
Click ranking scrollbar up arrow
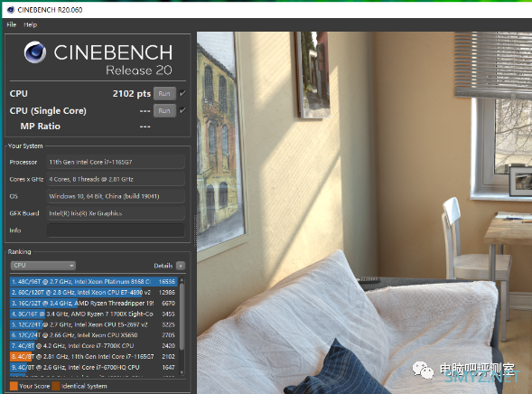[182, 280]
